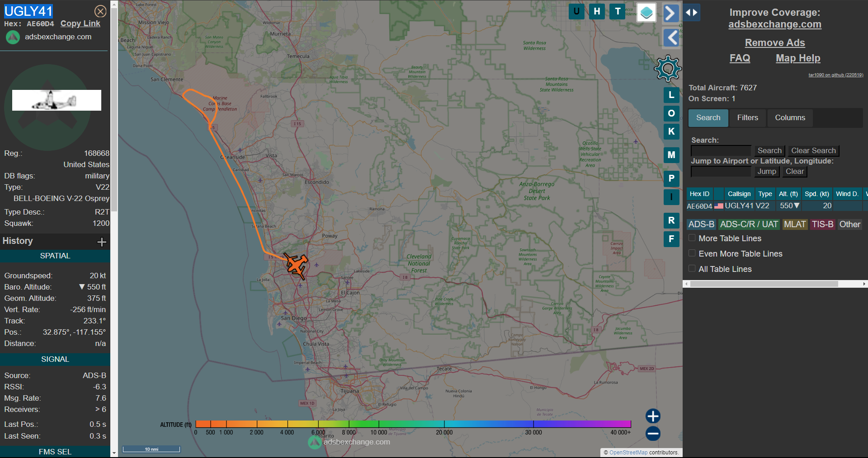This screenshot has width=868, height=458.
Task: Toggle sidebar width with double-arrow button
Action: pos(692,13)
